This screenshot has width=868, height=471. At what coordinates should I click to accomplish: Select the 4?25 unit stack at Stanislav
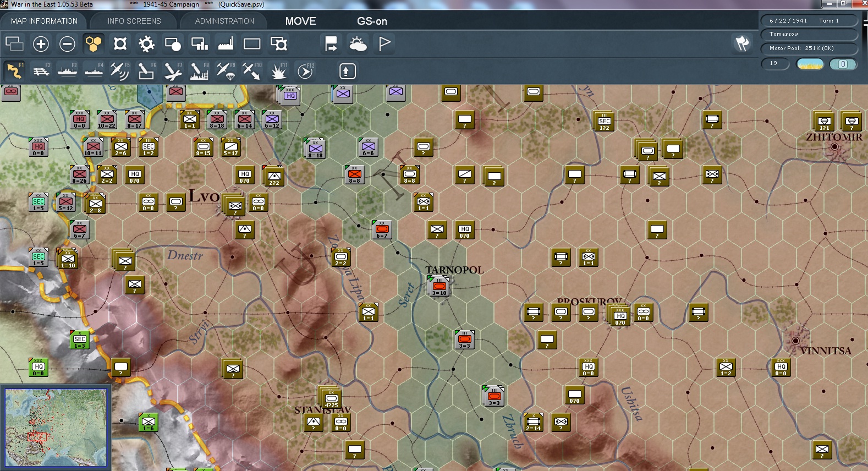(x=331, y=398)
